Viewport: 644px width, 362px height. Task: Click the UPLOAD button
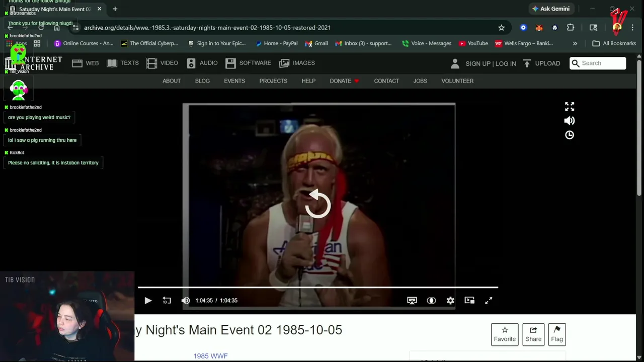click(x=541, y=63)
